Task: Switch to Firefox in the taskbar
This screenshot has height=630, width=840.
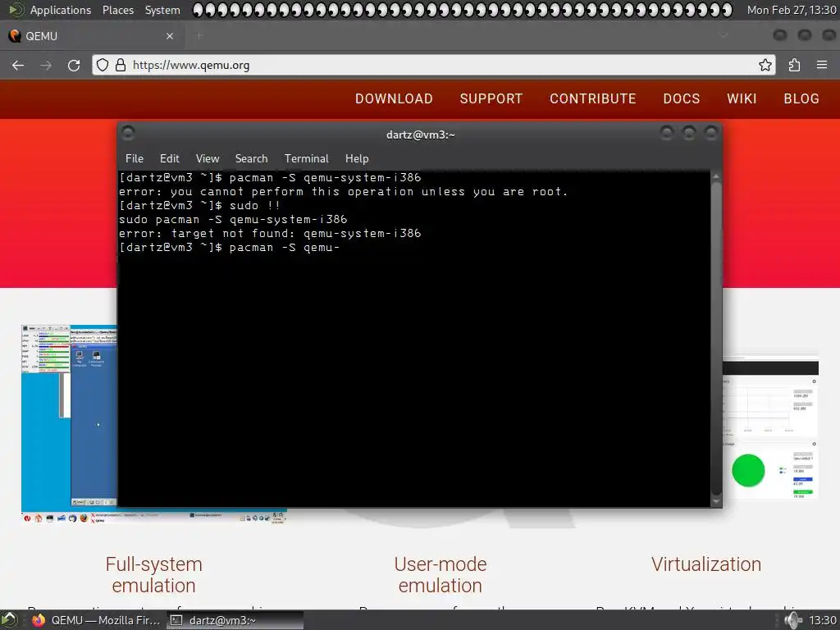Action: pyautogui.click(x=97, y=620)
